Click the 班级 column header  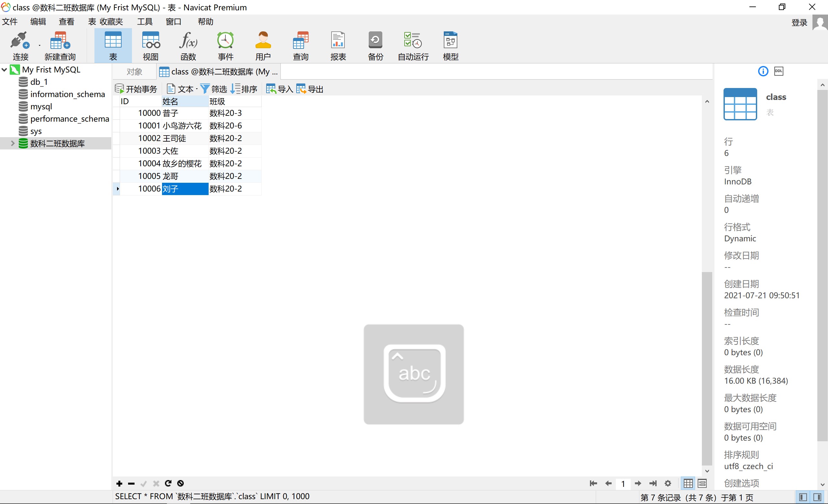click(x=235, y=101)
